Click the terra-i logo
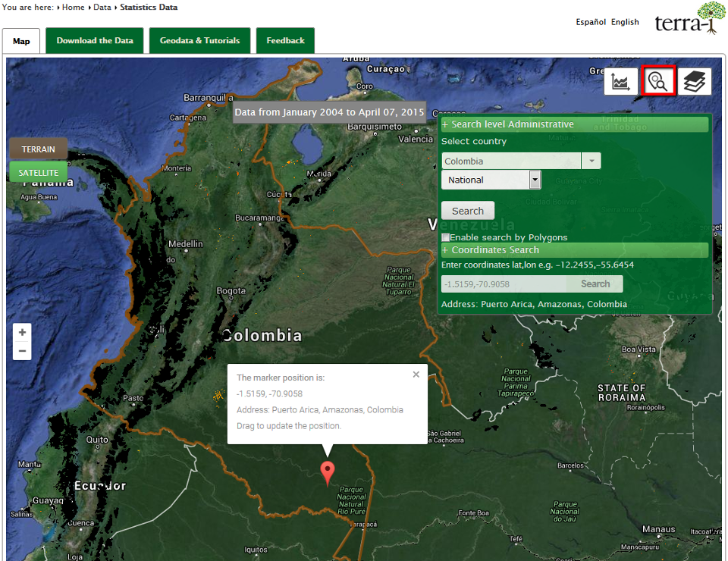The image size is (728, 561). (x=689, y=18)
